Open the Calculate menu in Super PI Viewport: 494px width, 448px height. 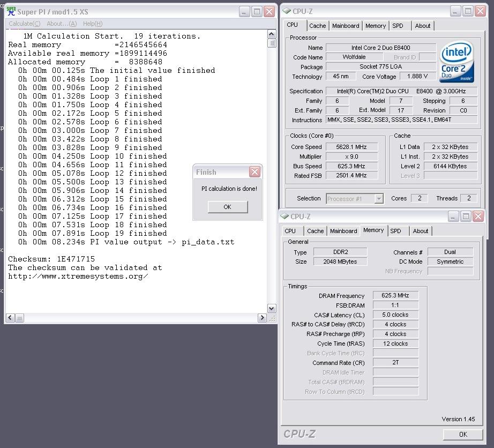pos(24,24)
